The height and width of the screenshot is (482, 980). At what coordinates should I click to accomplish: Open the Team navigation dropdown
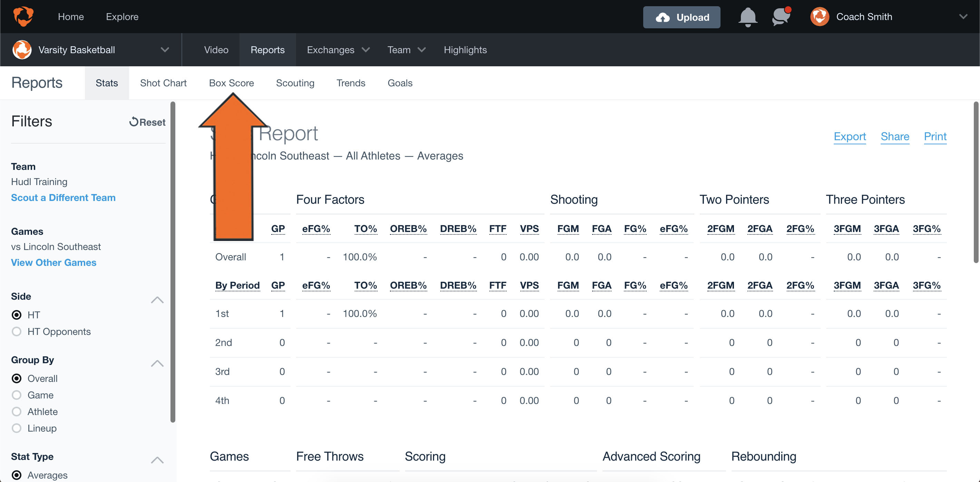point(406,49)
